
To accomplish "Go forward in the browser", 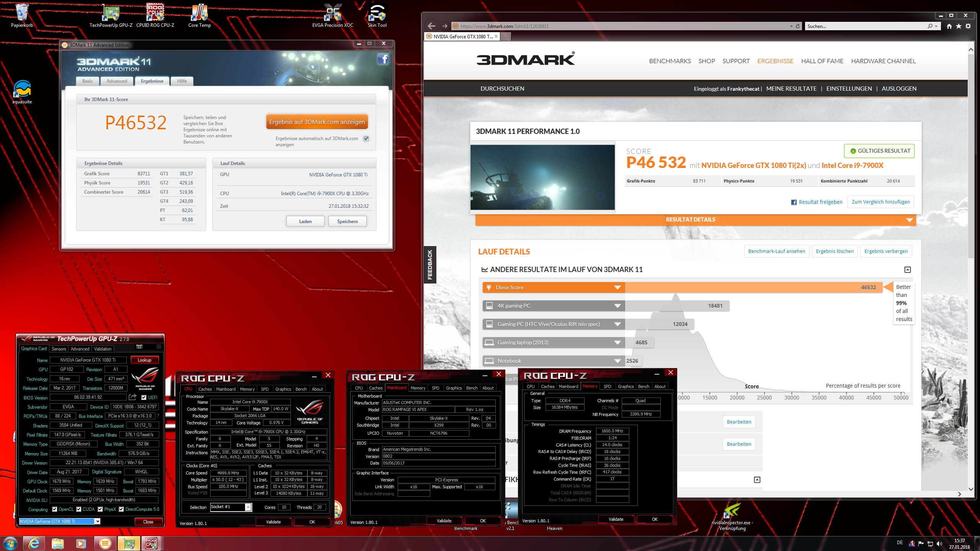I will tap(444, 26).
